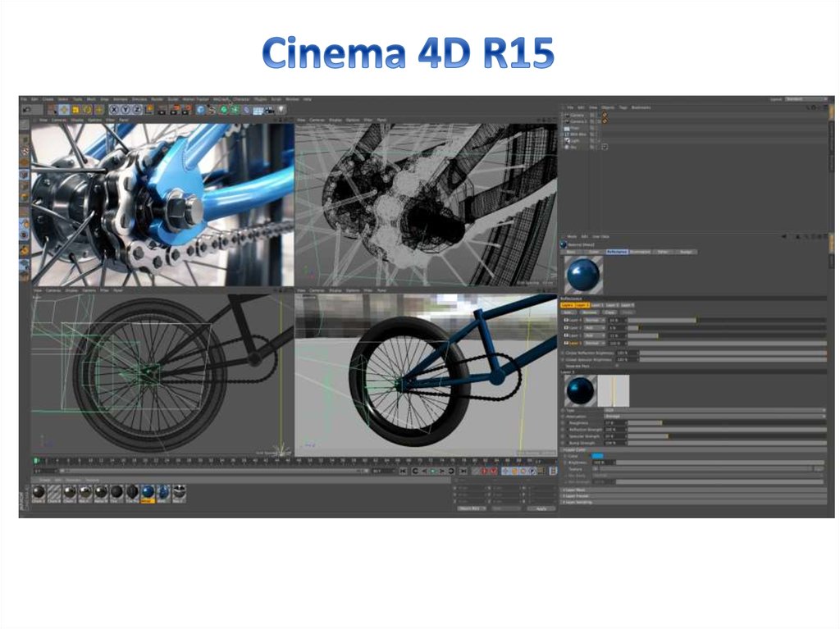Toggle the Z axis lock
The width and height of the screenshot is (840, 629).
137,110
